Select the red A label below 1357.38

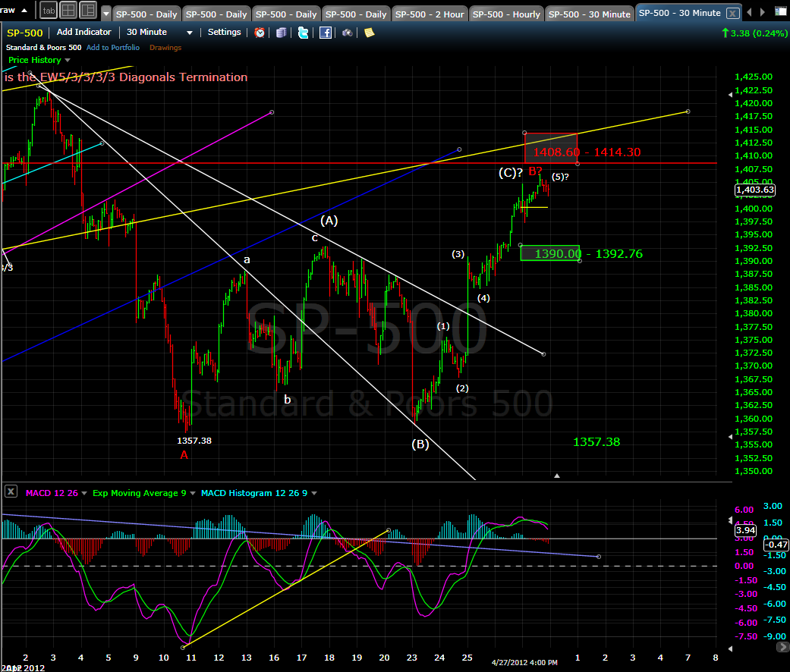[x=184, y=455]
